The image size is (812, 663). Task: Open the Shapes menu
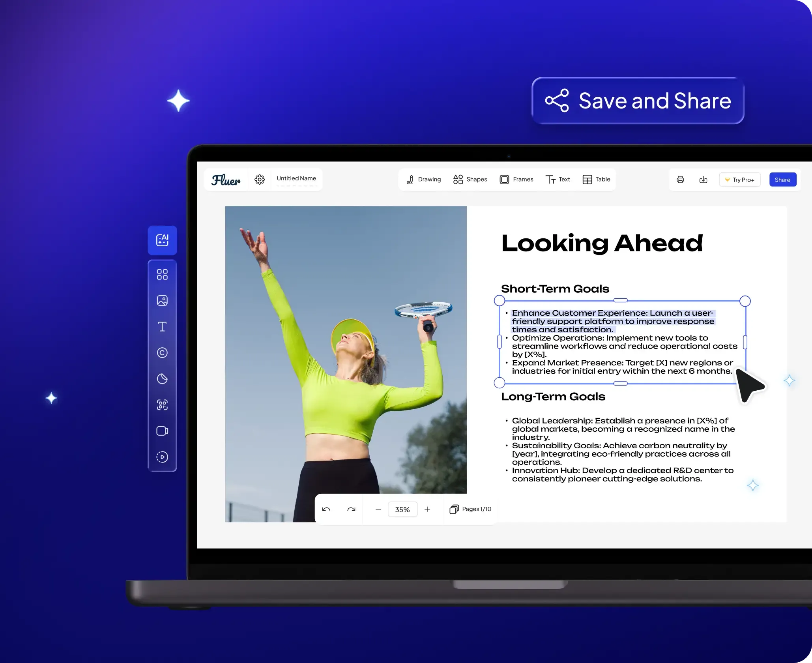coord(470,180)
